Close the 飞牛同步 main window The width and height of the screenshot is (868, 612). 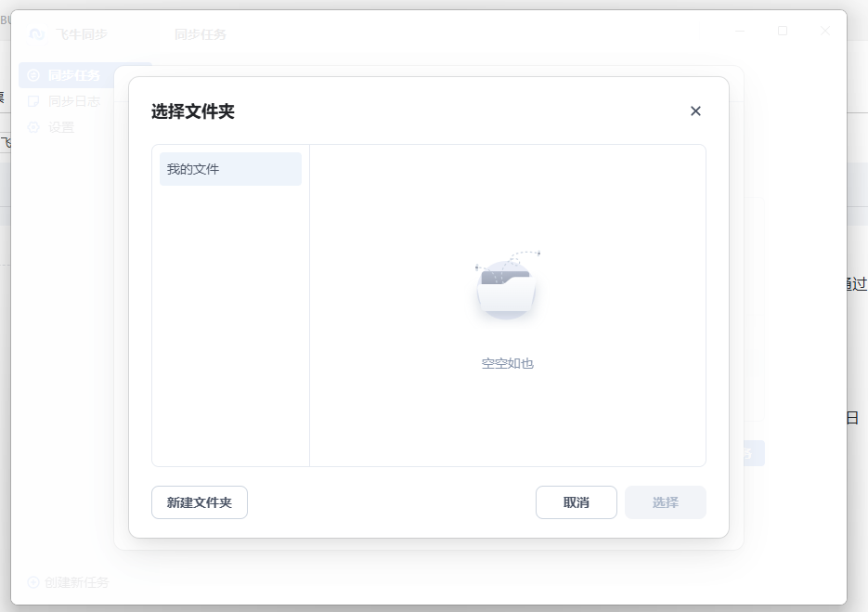[x=824, y=31]
